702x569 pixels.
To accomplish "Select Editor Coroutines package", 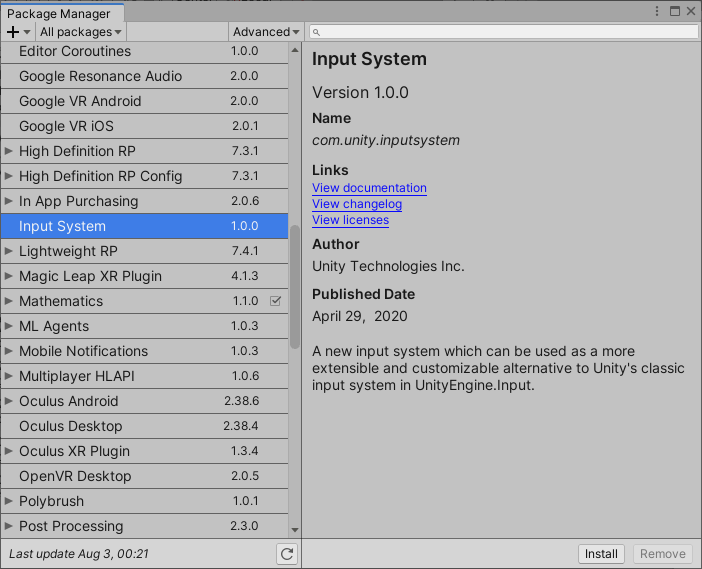I will pos(145,51).
